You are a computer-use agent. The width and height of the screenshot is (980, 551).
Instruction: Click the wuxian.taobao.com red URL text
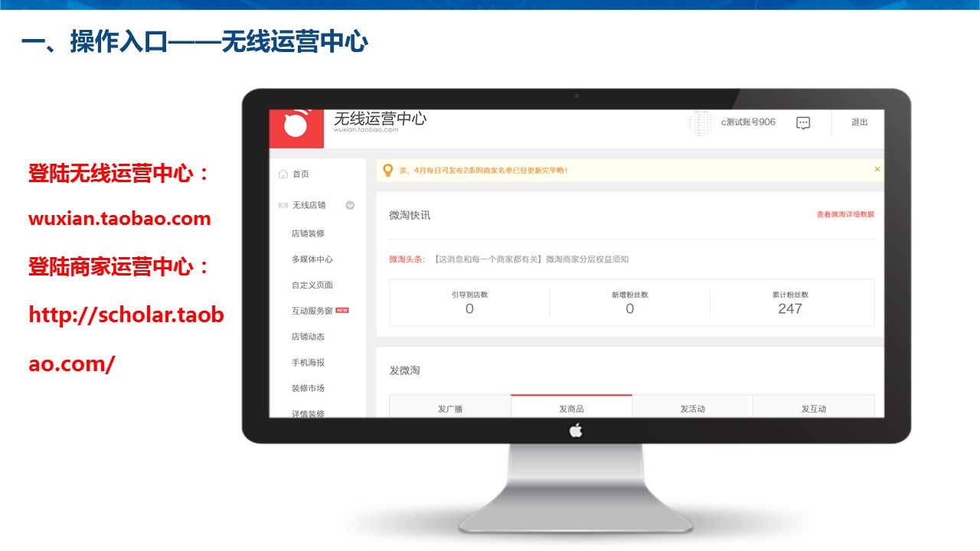pos(119,219)
